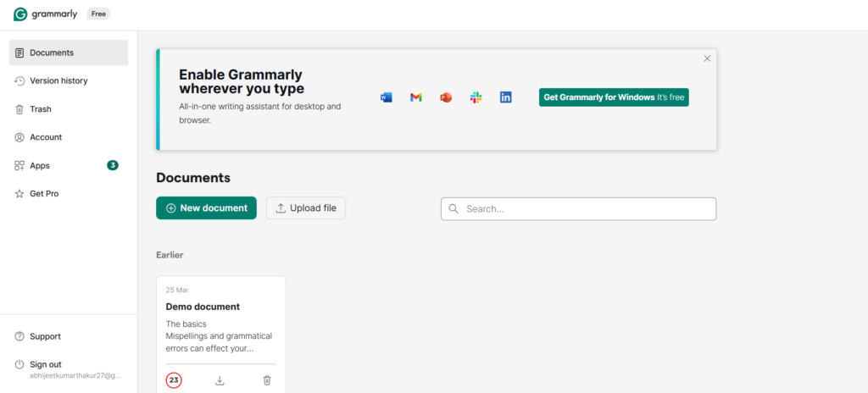Click the LinkedIn icon in banner

(x=505, y=97)
